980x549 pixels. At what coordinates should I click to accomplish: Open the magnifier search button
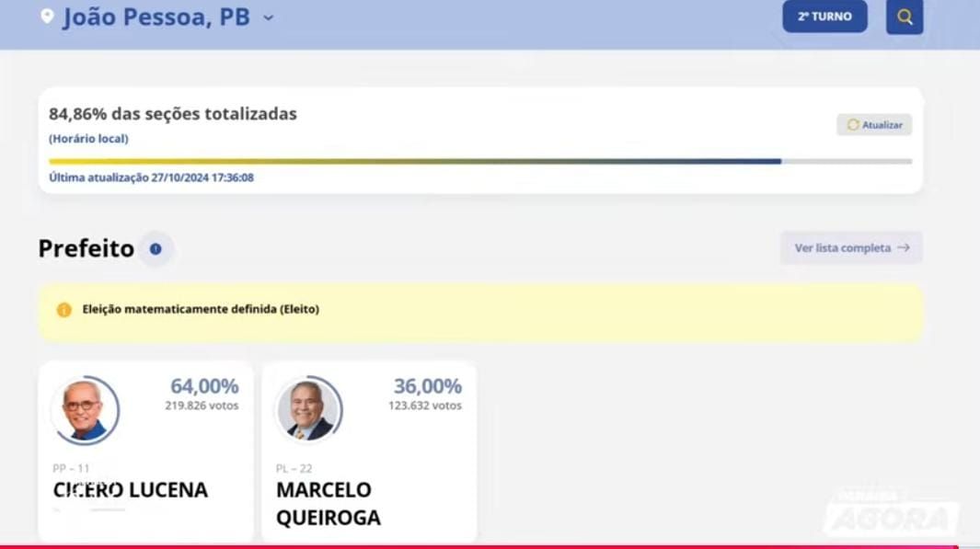coord(905,17)
